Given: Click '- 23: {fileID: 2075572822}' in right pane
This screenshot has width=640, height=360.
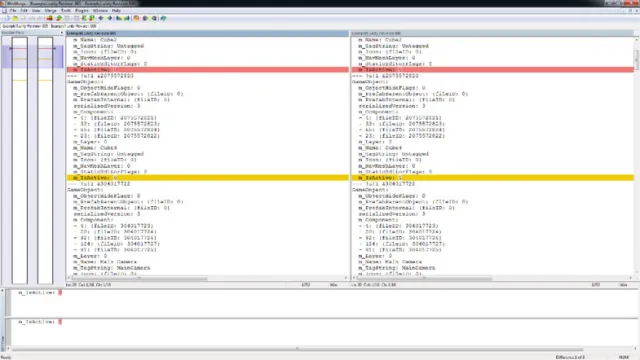Looking at the screenshot, I should (x=402, y=136).
